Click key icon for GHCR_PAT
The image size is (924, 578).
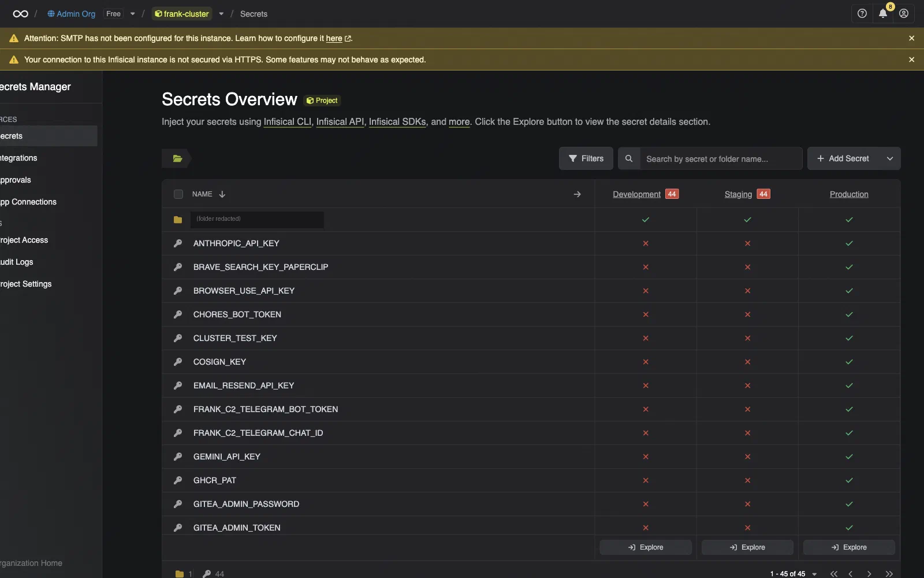[x=178, y=480]
